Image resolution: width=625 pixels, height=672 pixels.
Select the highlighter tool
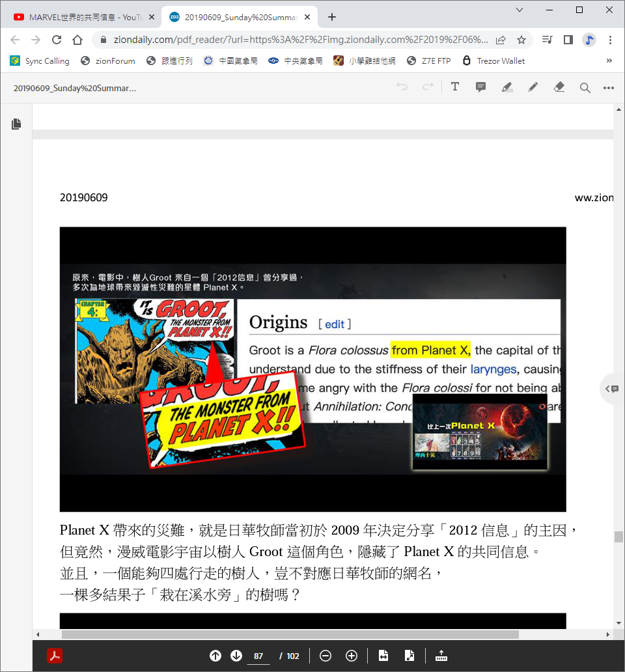tap(507, 87)
